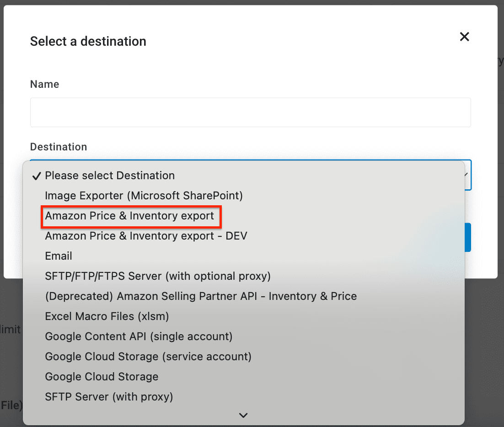Dismiss the dialog with the X icon
The image size is (504, 427).
click(x=464, y=37)
